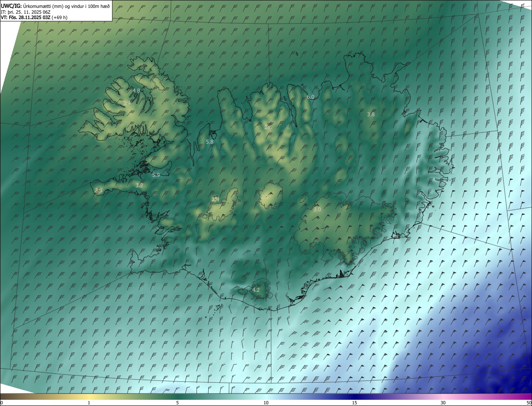Click the title text 'UWC/IG: Úrkomumætti (mm)'
Screen dimensions: 532x406
(32, 6)
